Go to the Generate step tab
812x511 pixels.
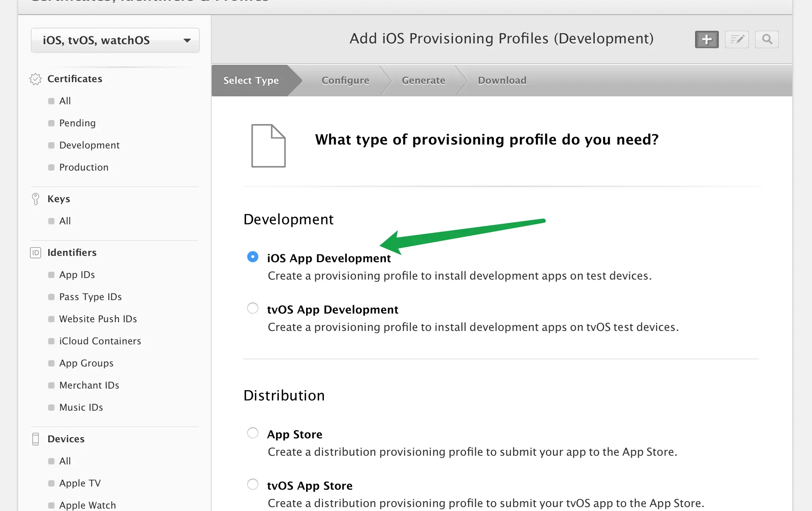coord(423,81)
